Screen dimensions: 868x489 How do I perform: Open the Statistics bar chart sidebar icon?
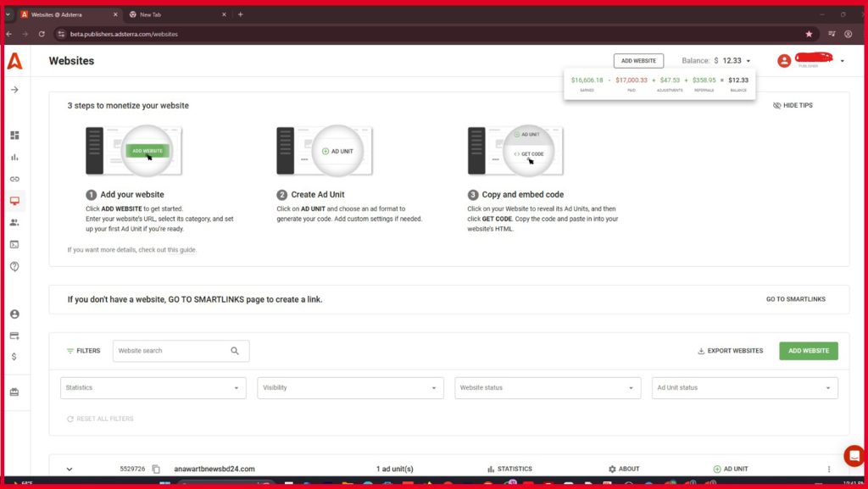pos(14,157)
